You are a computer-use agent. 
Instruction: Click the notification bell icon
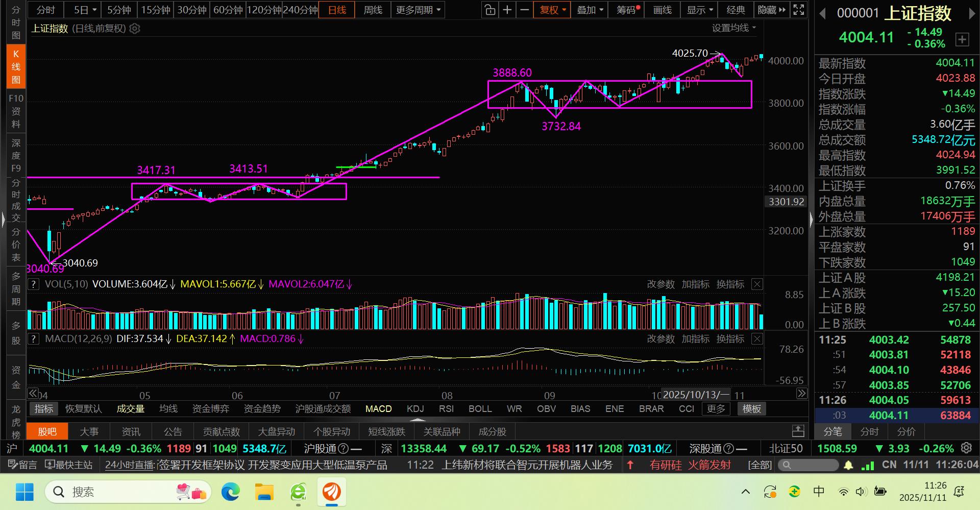click(x=848, y=465)
